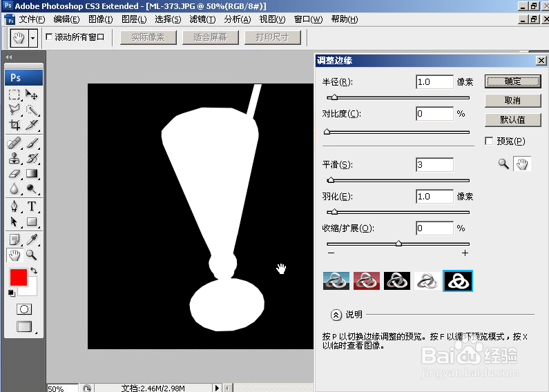This screenshot has width=549, height=392.
Task: Cancel the Refine Edge dialog
Action: click(x=513, y=101)
